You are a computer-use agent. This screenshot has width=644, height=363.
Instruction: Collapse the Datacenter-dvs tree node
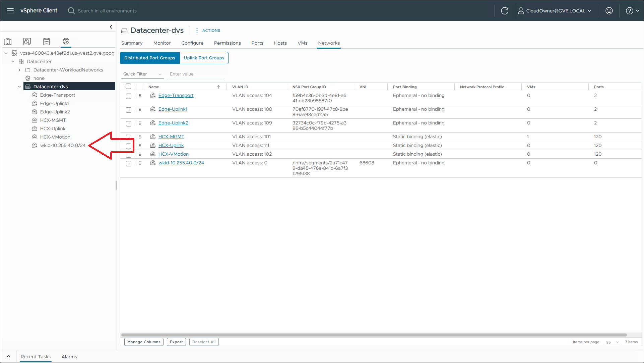(x=19, y=87)
